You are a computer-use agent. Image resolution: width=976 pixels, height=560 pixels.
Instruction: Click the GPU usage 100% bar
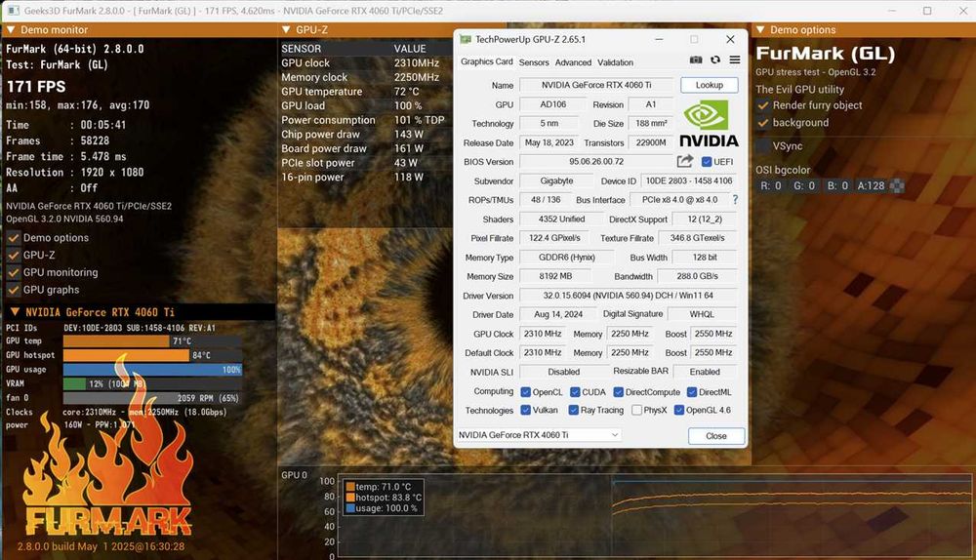pyautogui.click(x=152, y=370)
